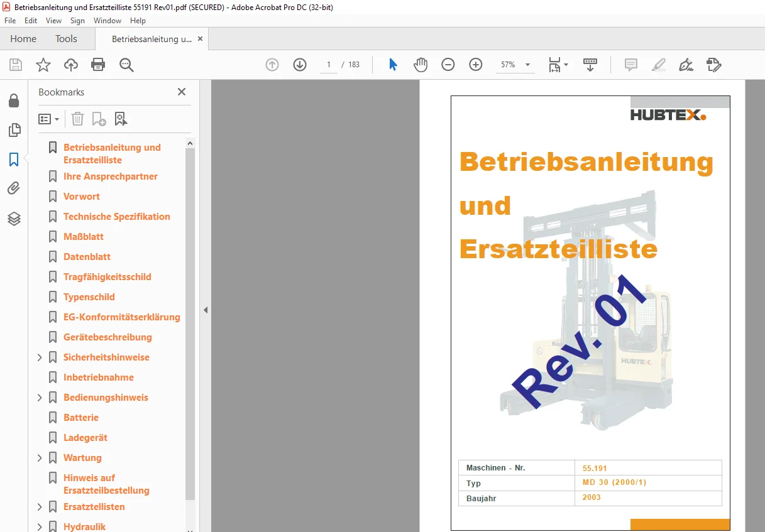Expand the Bedienungshinweis bookmark

(x=40, y=398)
